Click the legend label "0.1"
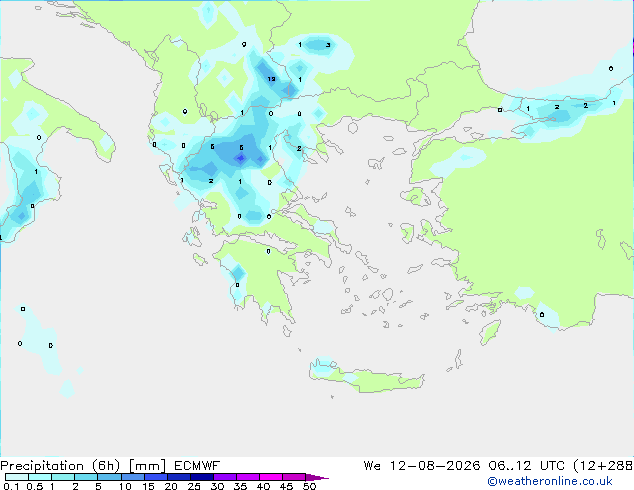Screen dimensions: 634x490 click(x=11, y=486)
